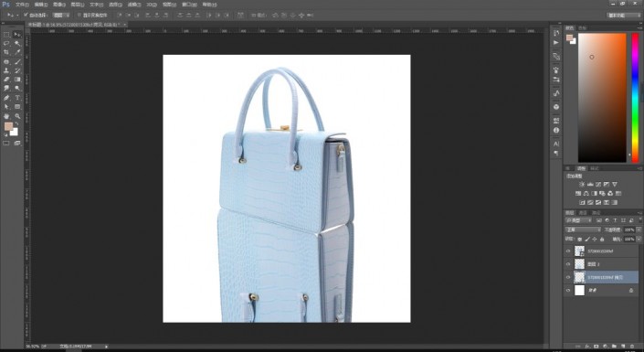The height and width of the screenshot is (352, 644).
Task: Hide the topmost smart object layer
Action: click(x=568, y=251)
